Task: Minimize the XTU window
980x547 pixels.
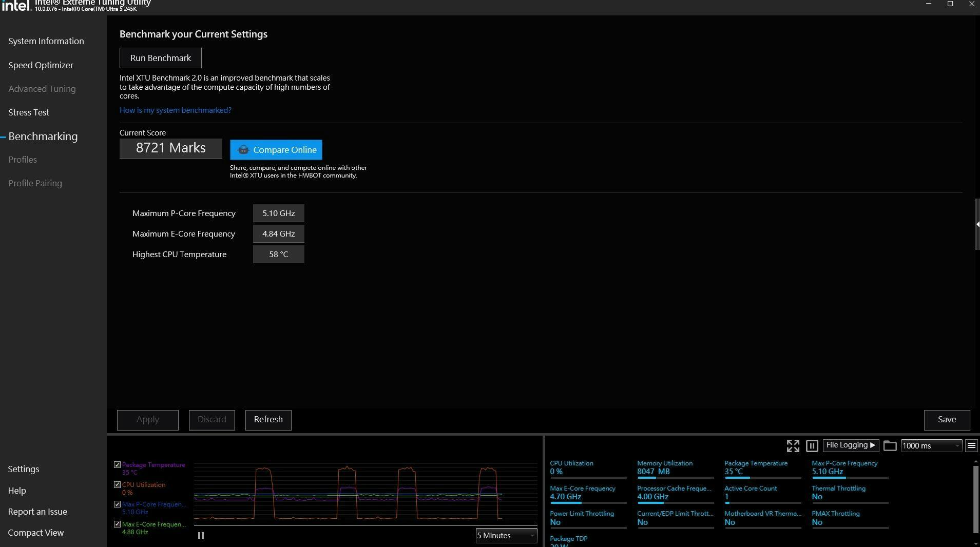Action: [x=928, y=4]
